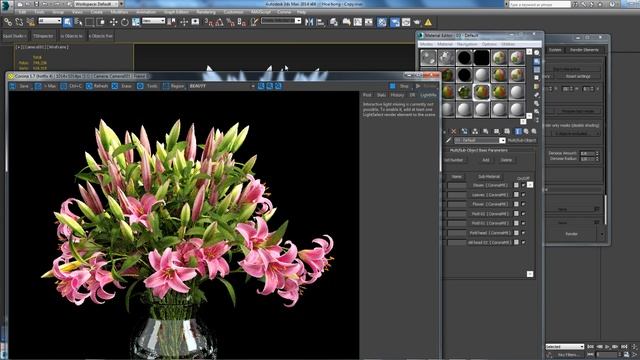This screenshot has height=360, width=640.
Task: Click Render button in Render Setup
Action: tap(571, 234)
